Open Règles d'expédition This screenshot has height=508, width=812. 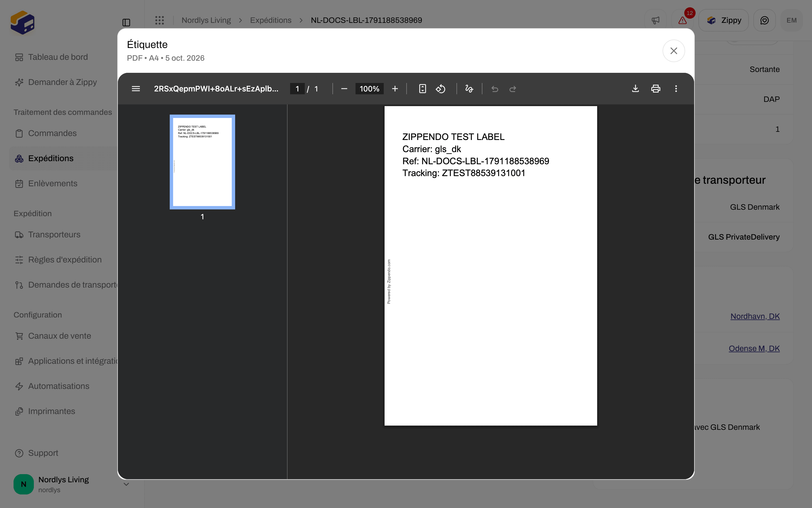65,260
